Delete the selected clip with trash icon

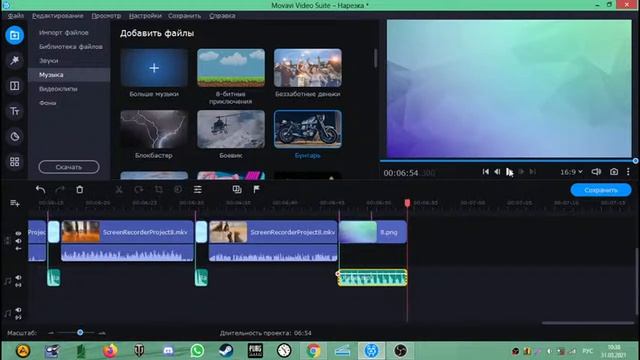tap(80, 189)
